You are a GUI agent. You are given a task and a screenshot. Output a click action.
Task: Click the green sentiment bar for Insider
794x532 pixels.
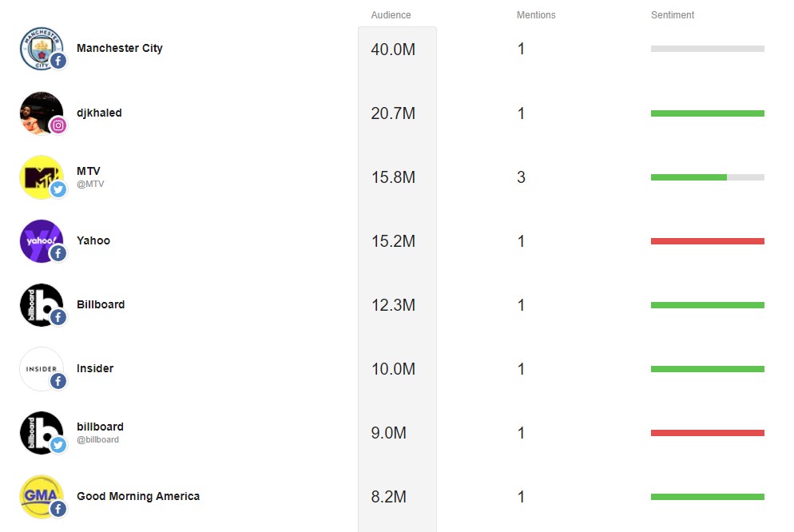click(708, 369)
